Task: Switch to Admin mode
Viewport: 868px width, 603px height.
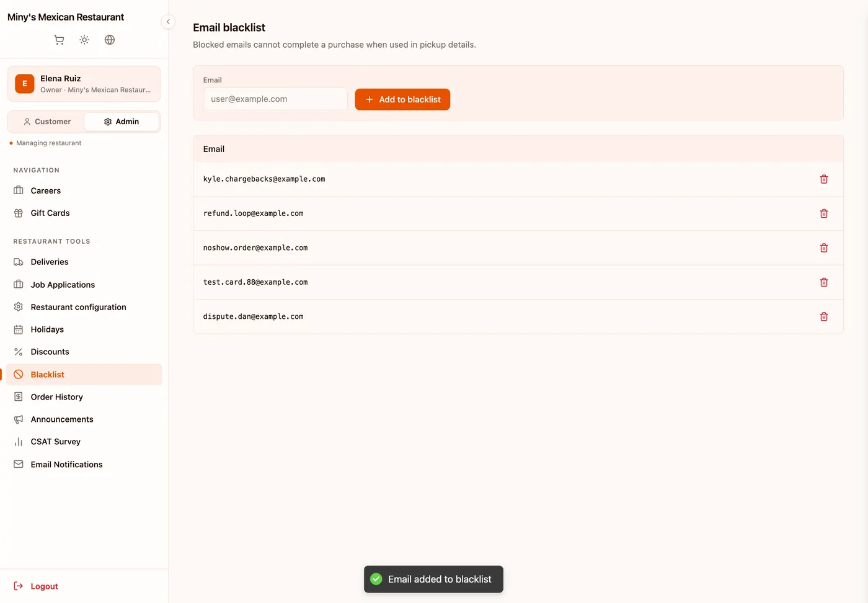Action: [122, 122]
